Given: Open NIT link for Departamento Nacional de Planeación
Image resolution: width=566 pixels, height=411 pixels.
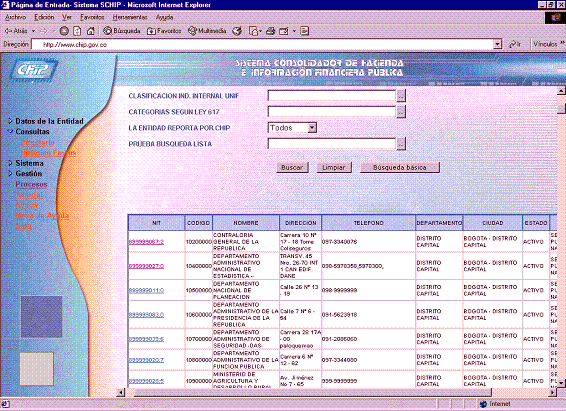Looking at the screenshot, I should [x=146, y=290].
